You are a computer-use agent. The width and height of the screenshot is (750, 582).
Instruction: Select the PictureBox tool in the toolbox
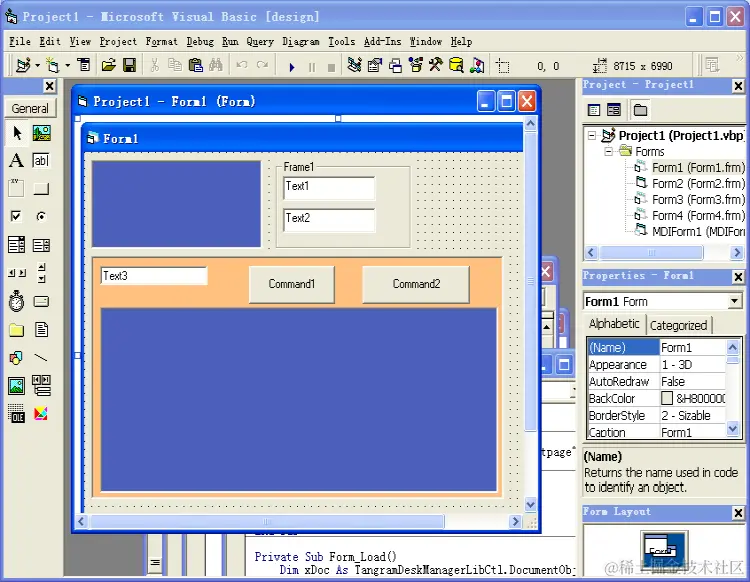42,133
